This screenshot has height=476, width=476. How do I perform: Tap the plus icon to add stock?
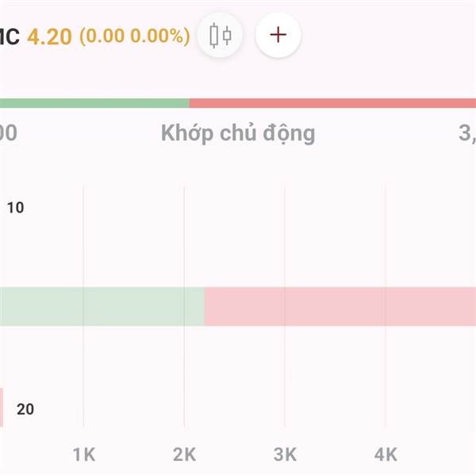pos(278,35)
